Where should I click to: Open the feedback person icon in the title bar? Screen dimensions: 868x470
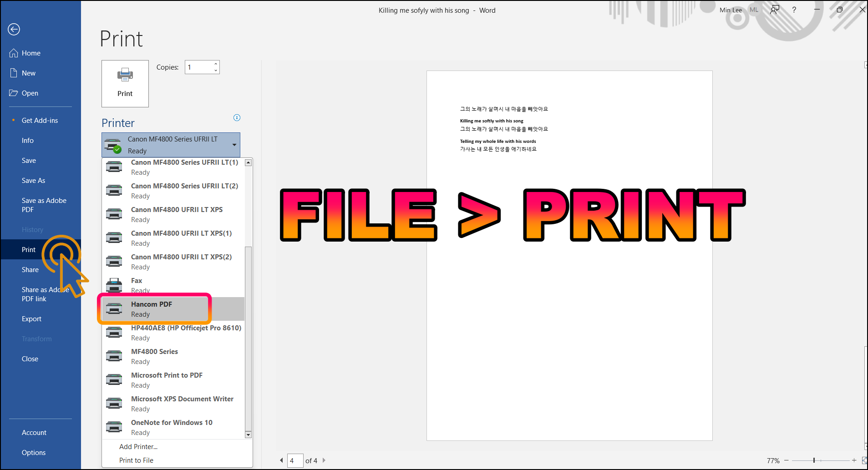(775, 10)
